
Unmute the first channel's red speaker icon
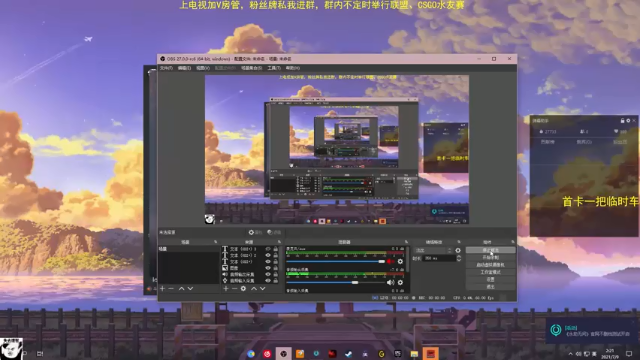[x=390, y=261]
